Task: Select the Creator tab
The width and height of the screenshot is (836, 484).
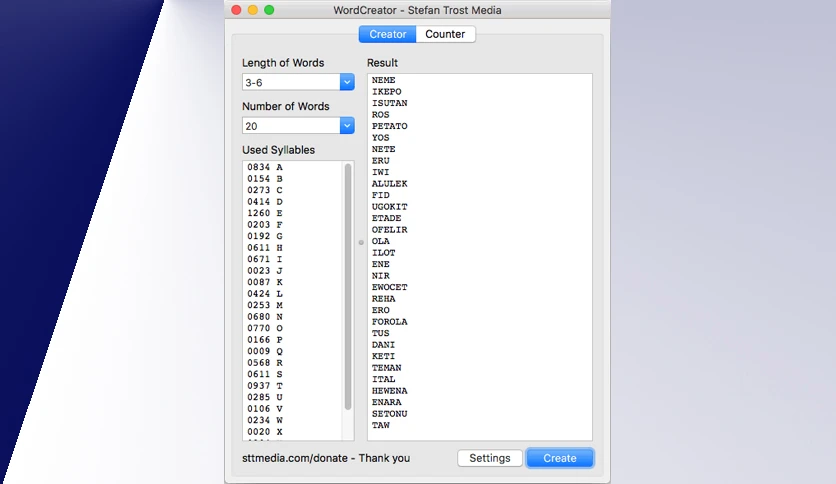Action: coord(388,34)
